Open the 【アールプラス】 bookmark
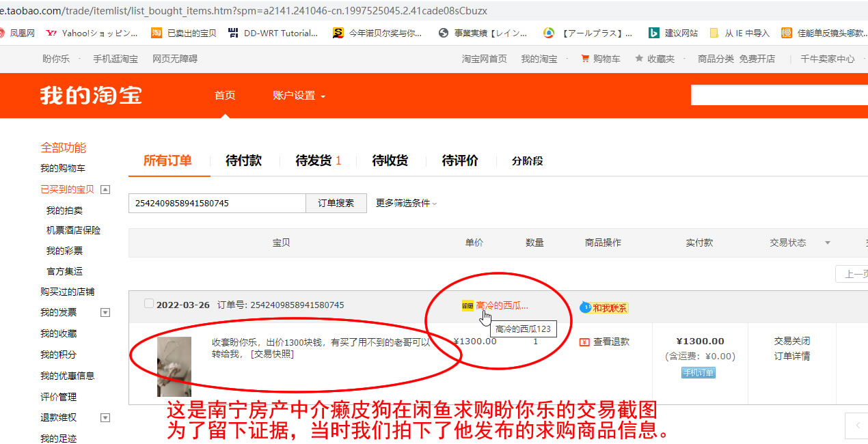The image size is (868, 444). (x=588, y=33)
